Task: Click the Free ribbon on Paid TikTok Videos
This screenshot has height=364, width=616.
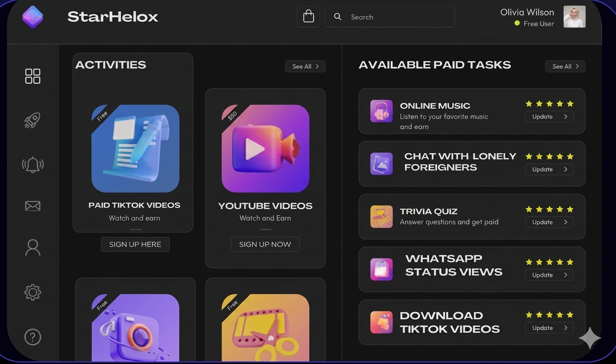Action: pos(102,116)
